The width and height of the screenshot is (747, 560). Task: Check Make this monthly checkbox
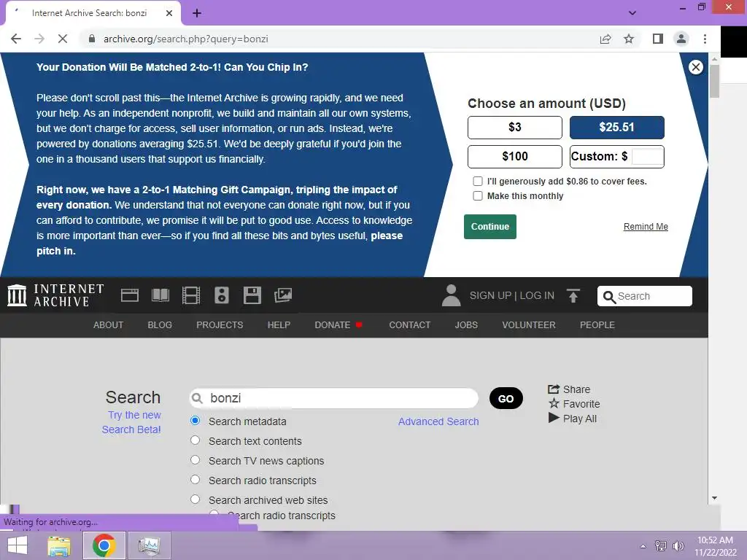[x=477, y=195]
